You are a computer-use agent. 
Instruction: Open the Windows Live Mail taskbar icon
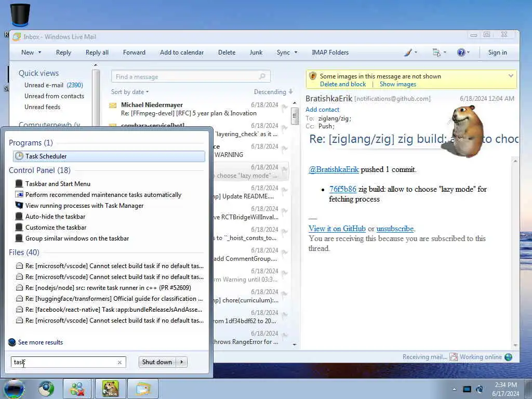click(143, 389)
